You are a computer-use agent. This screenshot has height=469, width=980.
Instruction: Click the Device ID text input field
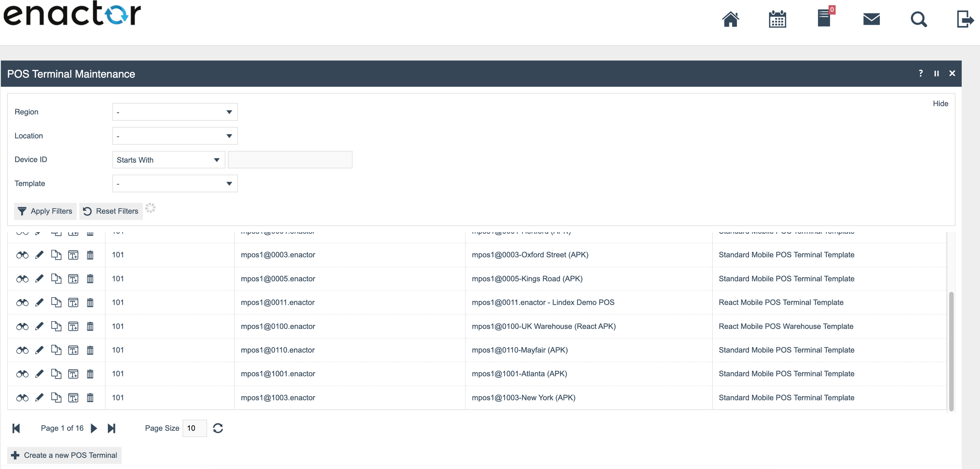click(290, 160)
